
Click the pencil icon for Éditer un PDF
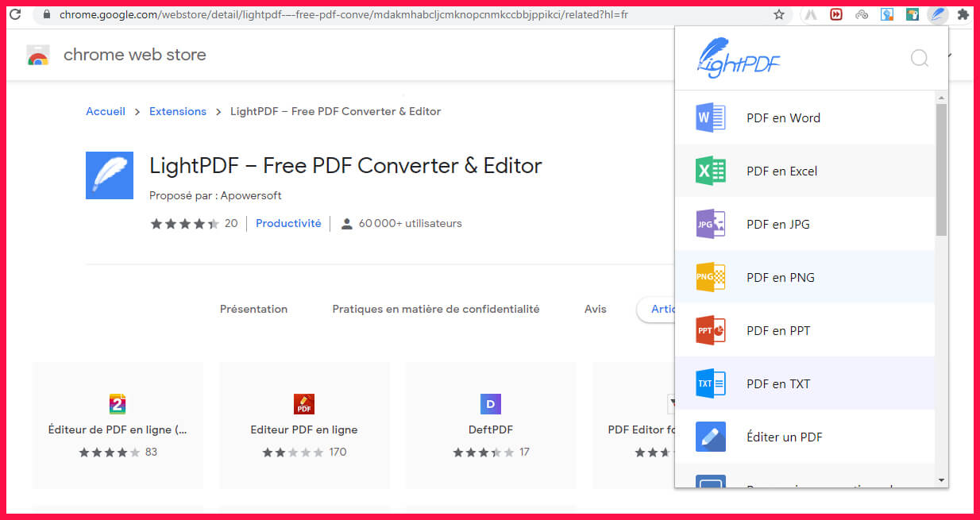[x=711, y=437]
